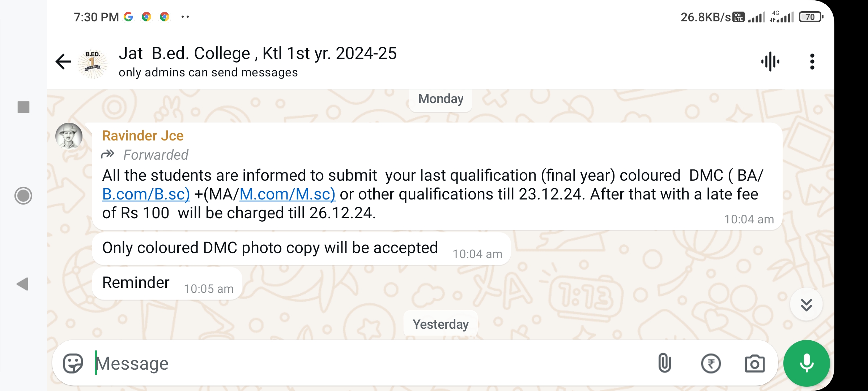The image size is (868, 391).
Task: Focus the Message text input field
Action: [362, 363]
